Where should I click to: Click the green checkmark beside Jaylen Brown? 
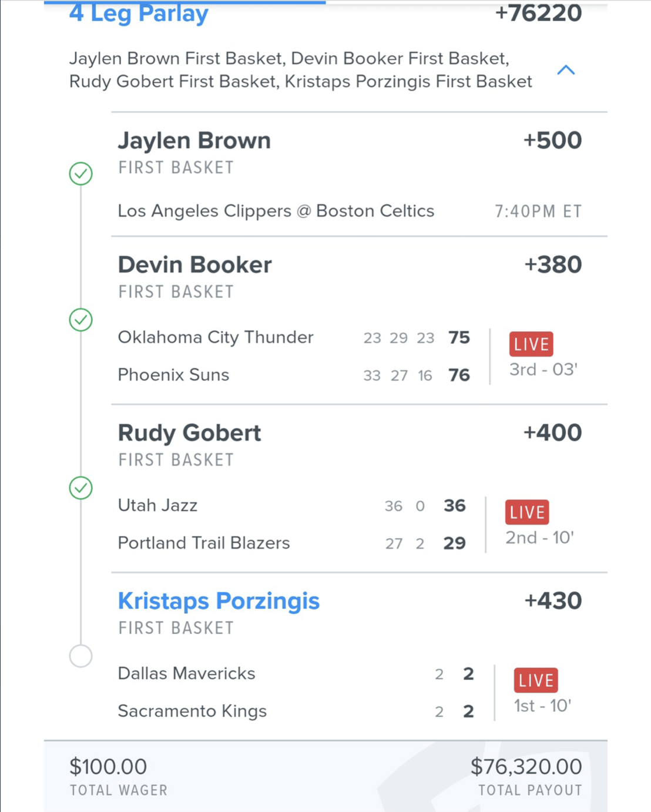81,174
